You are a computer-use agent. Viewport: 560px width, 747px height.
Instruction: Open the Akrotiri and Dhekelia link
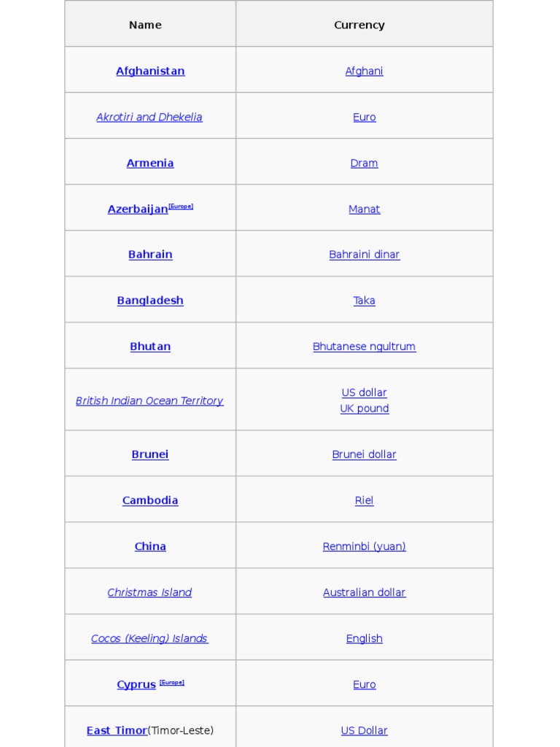point(149,117)
